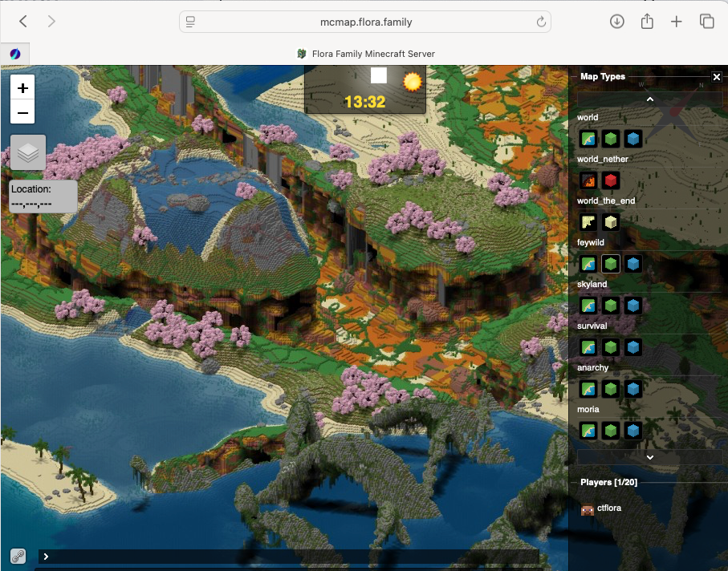
Task: Expand map list downward with chevron
Action: (650, 457)
